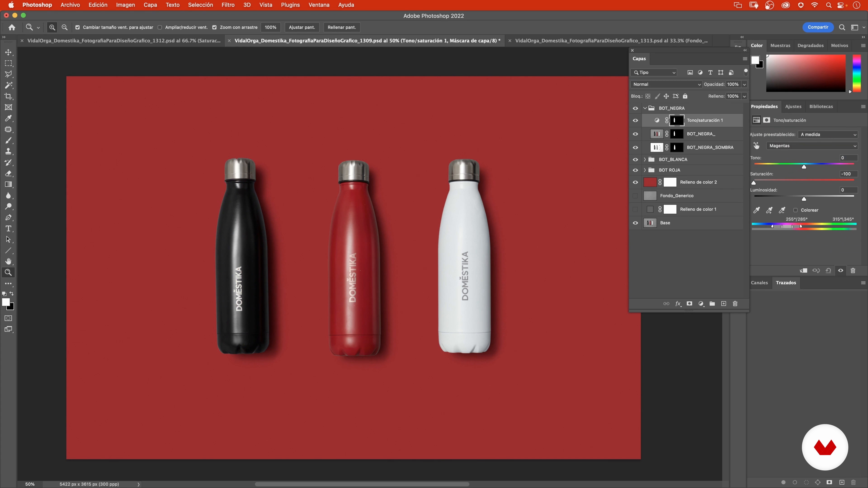Image resolution: width=868 pixels, height=488 pixels.
Task: Open the 1312.psd document tab
Action: 124,41
